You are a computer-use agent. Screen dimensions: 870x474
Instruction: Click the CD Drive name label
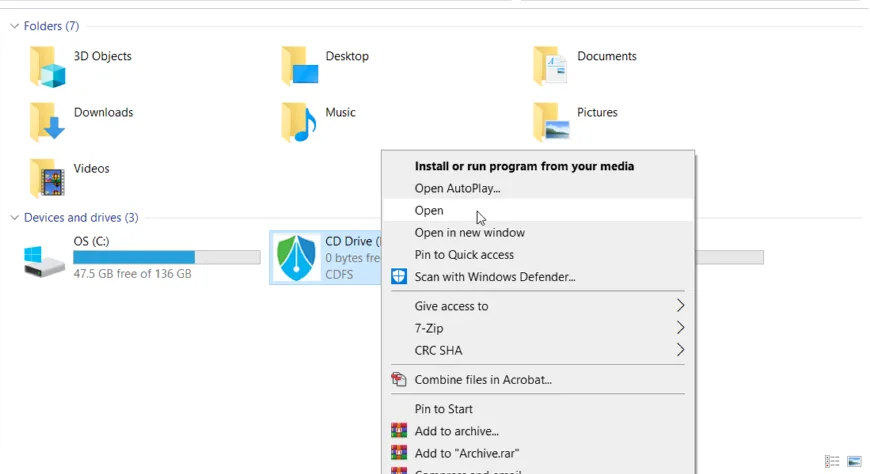[353, 241]
